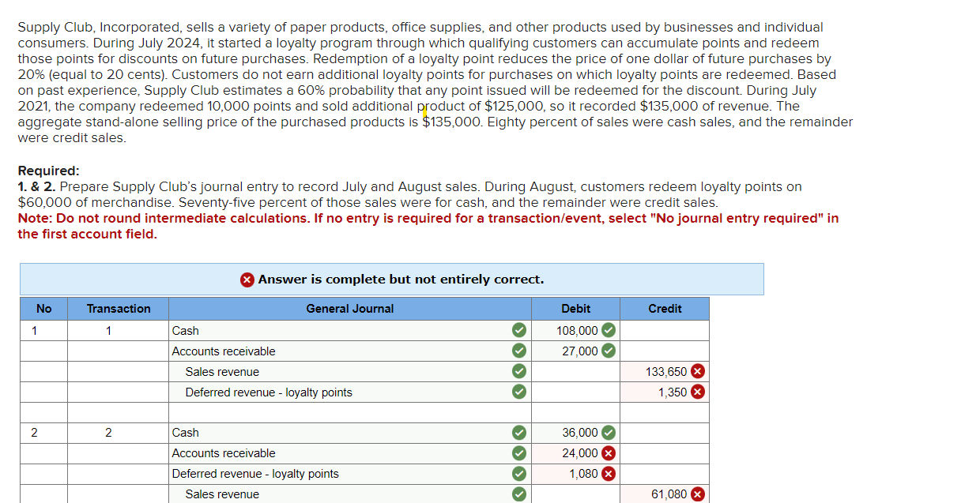Select the Accounts receivable field in entry 1
980x503 pixels.
[349, 351]
